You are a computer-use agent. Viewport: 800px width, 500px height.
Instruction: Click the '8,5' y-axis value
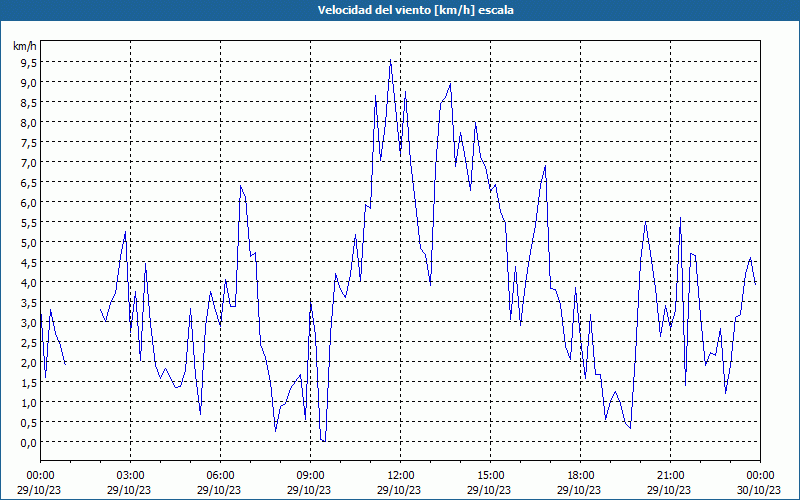click(29, 102)
